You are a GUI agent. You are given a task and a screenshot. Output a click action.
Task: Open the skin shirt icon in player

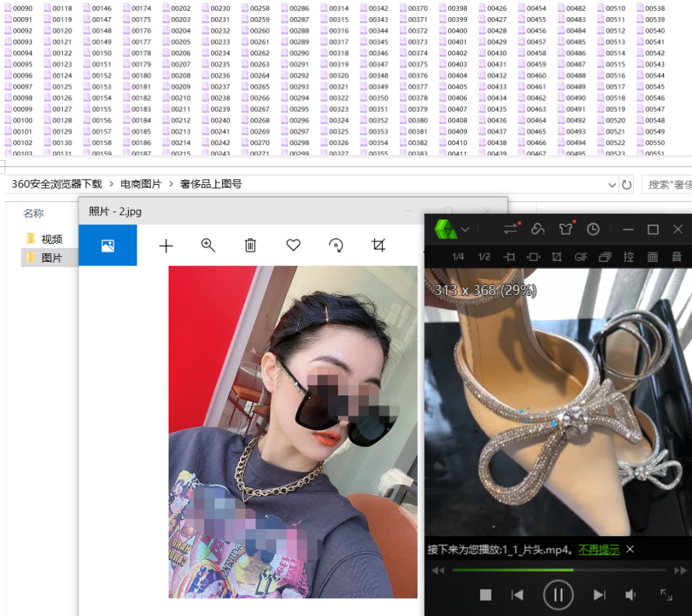[565, 229]
